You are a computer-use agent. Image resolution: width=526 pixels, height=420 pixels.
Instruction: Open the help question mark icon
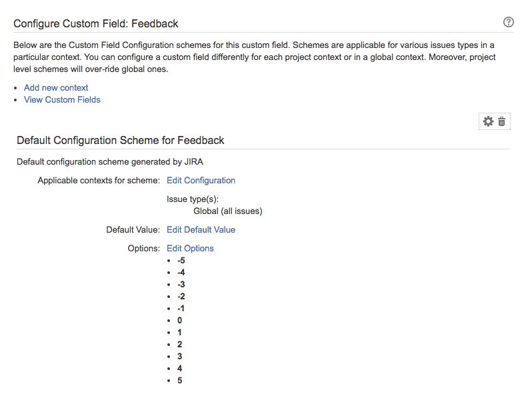tap(509, 22)
